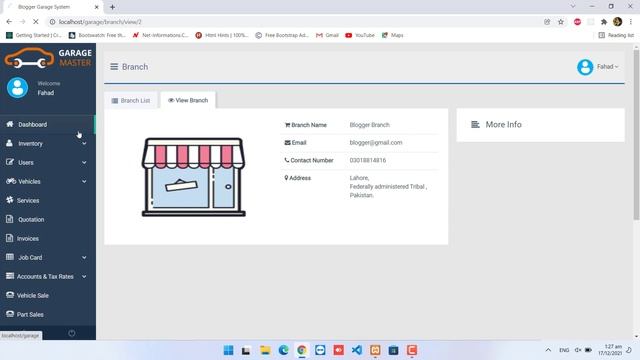Open the browser extensions puzzle icon
Viewport: 640px width, 360px height.
[604, 22]
